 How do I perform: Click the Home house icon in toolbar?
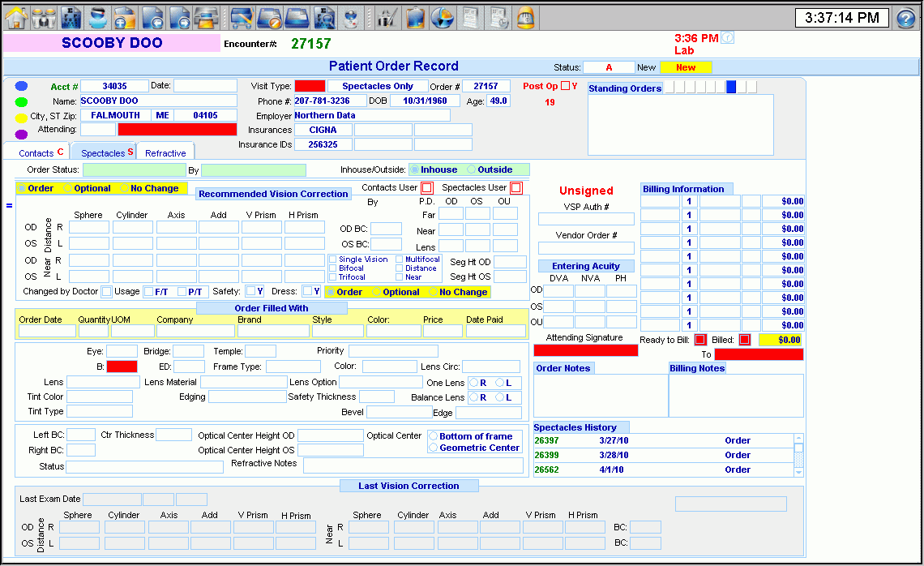coord(16,16)
